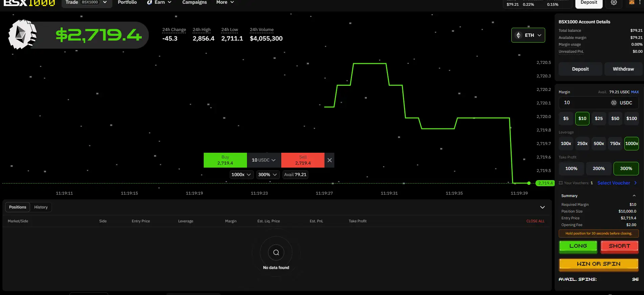Click the USDC currency icon in margin field
The height and width of the screenshot is (295, 644).
click(614, 103)
